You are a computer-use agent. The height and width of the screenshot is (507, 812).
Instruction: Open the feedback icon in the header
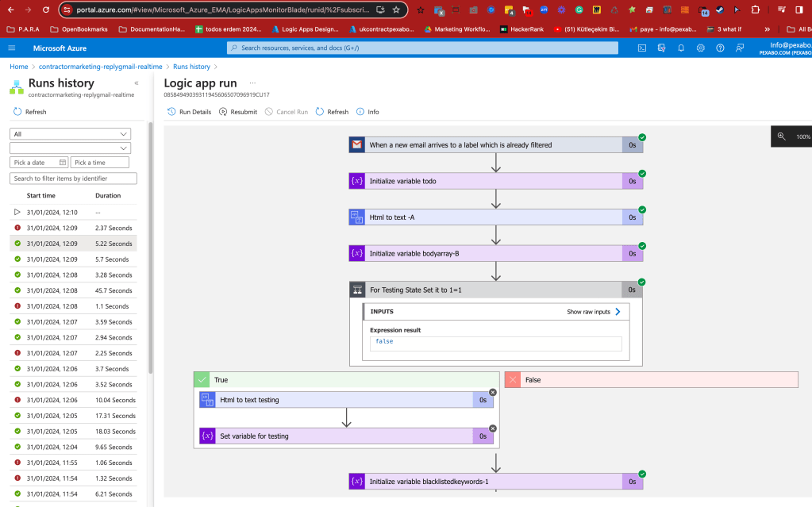(740, 48)
